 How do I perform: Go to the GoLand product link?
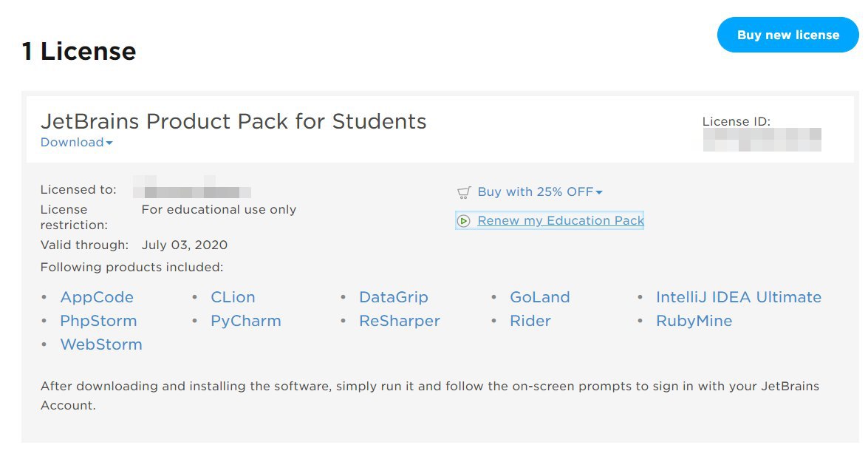coord(540,297)
